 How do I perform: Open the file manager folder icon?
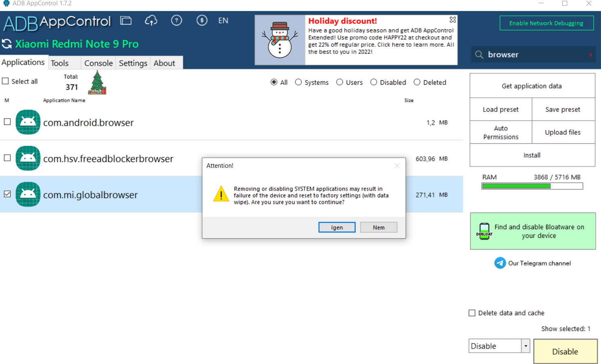click(x=126, y=20)
